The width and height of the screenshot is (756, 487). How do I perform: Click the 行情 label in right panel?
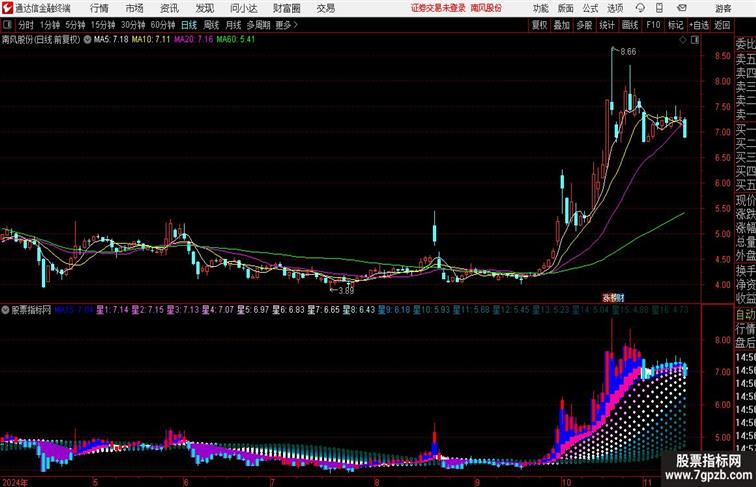[x=745, y=329]
